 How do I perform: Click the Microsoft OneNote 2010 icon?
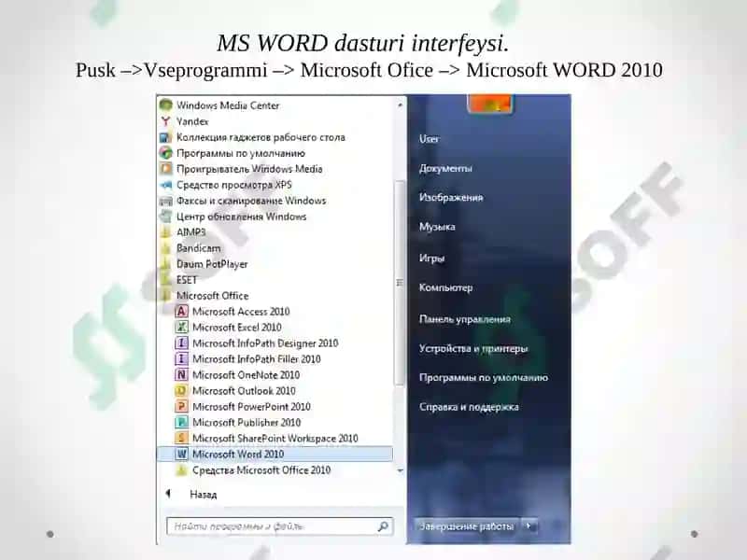181,375
